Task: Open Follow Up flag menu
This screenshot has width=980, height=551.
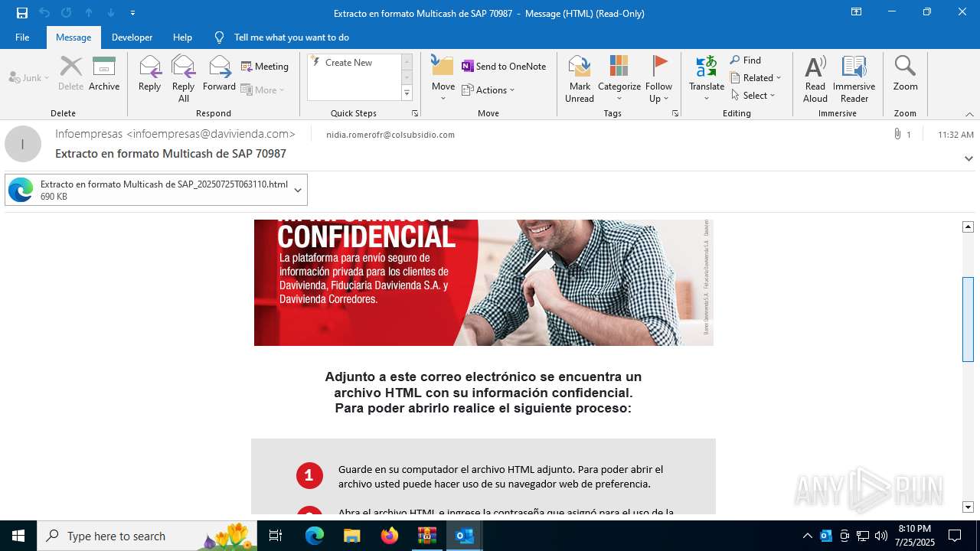Action: tap(658, 79)
